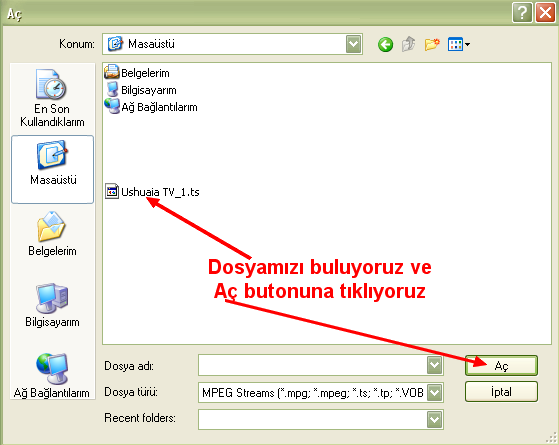The image size is (559, 445).
Task: Open the Views menu icon
Action: (x=459, y=45)
